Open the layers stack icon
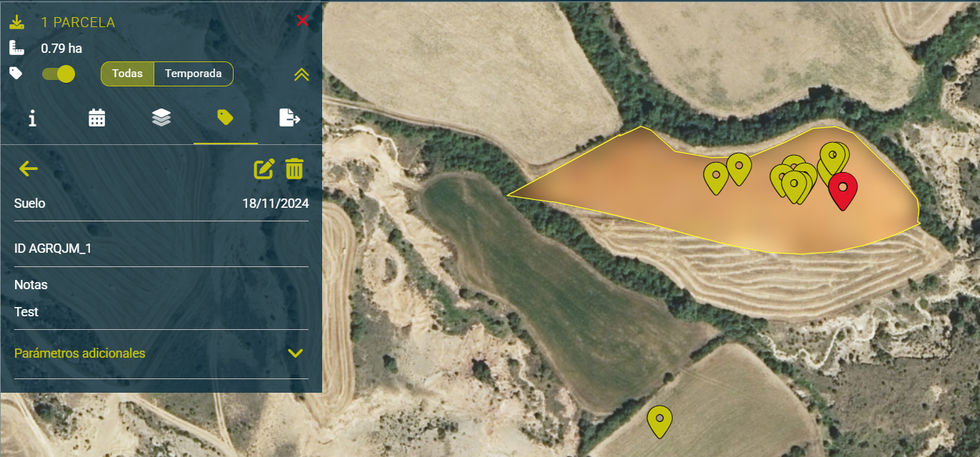980x457 pixels. (161, 118)
